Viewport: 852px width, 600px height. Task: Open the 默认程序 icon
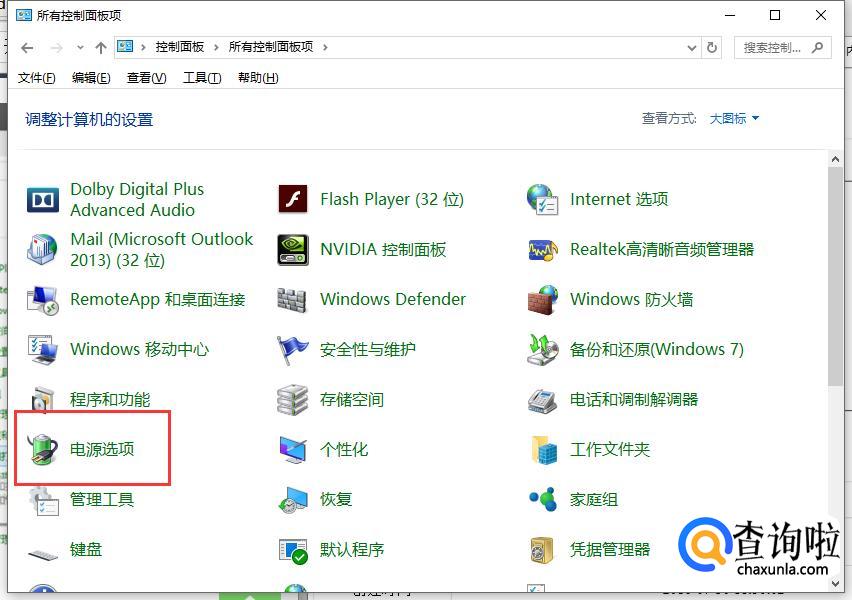click(293, 551)
